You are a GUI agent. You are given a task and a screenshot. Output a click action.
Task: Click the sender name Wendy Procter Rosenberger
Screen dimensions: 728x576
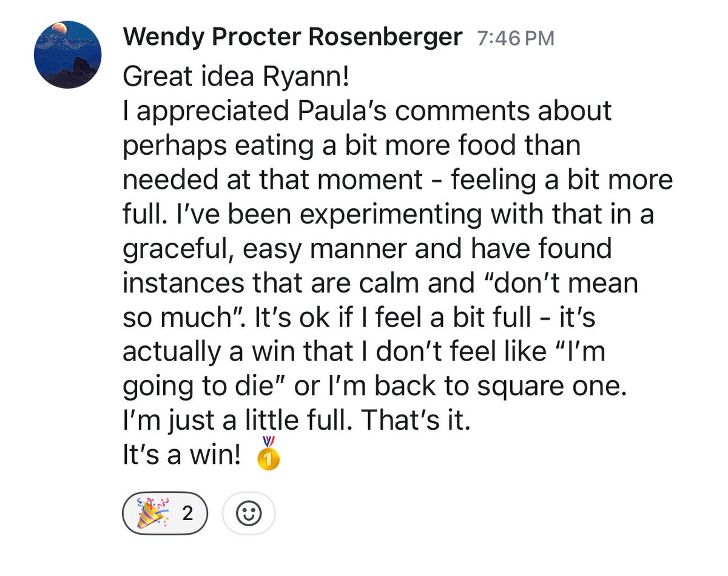(292, 38)
